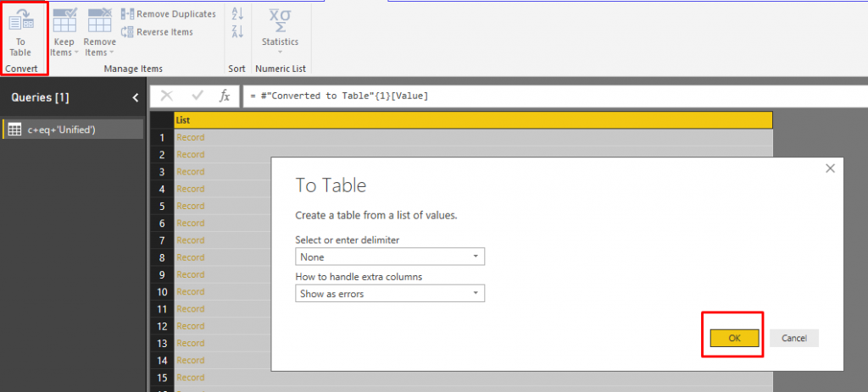Open the Statistics dropdown
Screen dimensions: 868x392
pyautogui.click(x=280, y=31)
